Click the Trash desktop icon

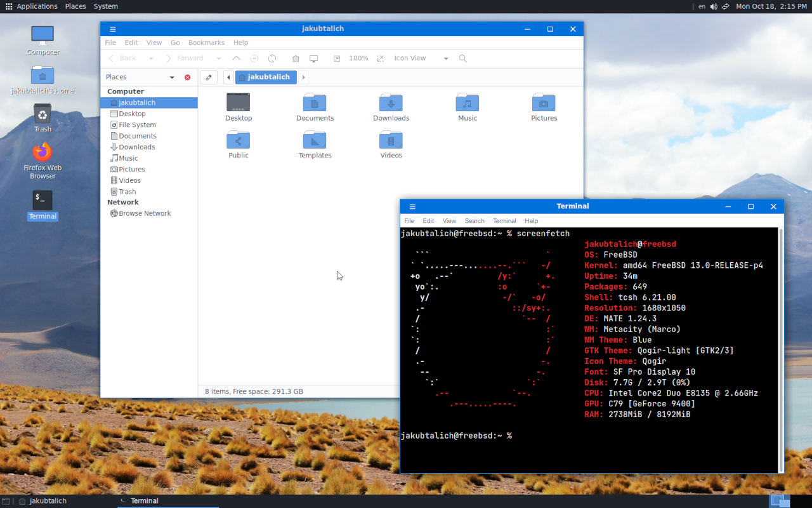(43, 119)
